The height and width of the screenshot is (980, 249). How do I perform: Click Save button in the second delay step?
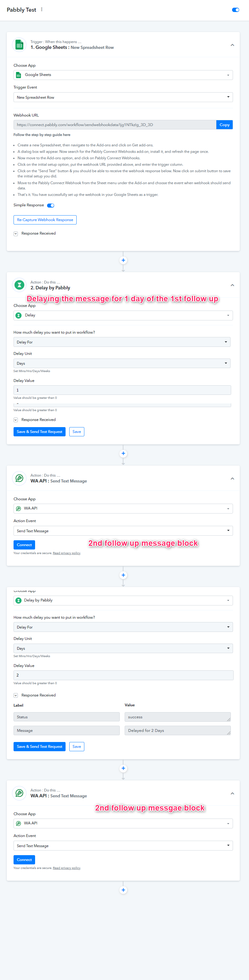click(x=77, y=747)
